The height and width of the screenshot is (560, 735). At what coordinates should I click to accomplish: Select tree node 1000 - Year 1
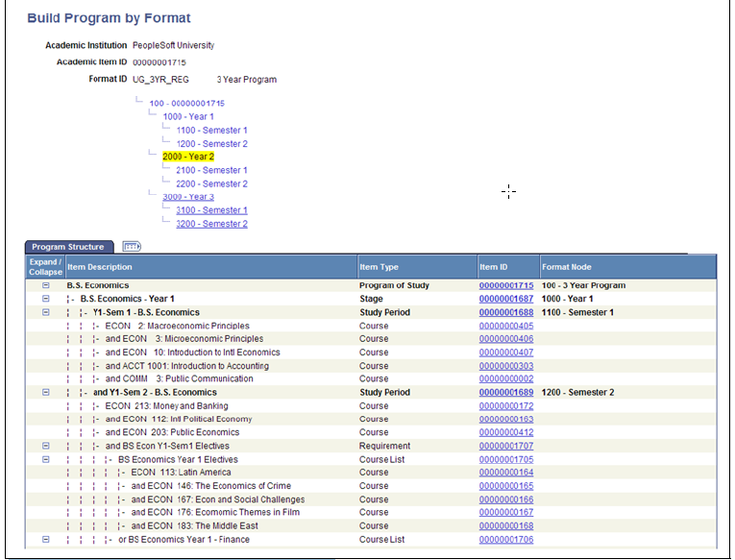(188, 116)
